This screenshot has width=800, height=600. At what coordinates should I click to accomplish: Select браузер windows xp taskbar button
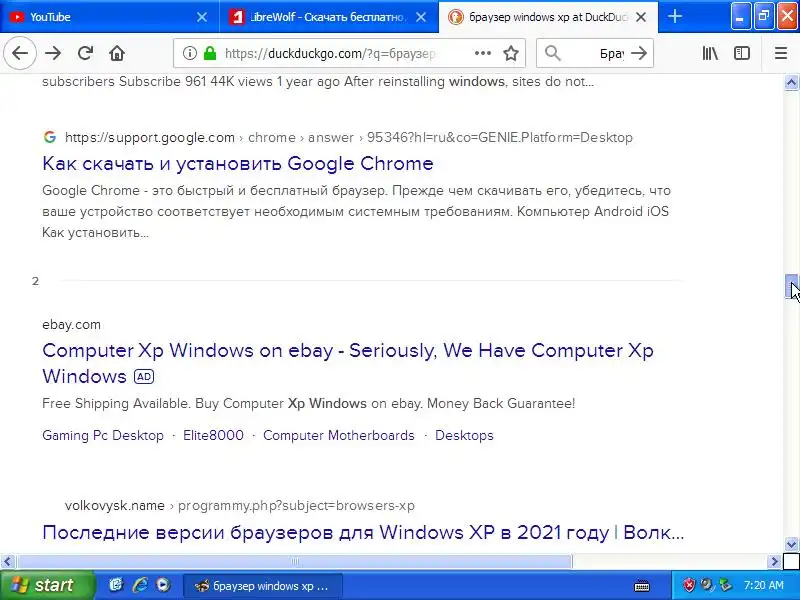pos(262,585)
